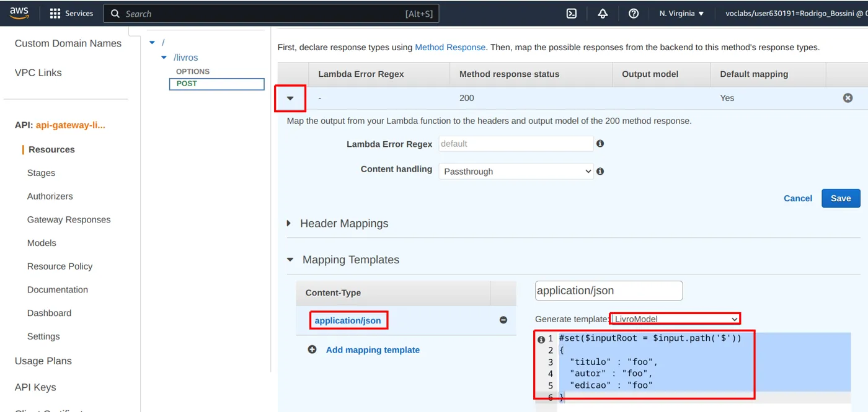The width and height of the screenshot is (868, 412).
Task: Go to Stages section
Action: tap(41, 173)
